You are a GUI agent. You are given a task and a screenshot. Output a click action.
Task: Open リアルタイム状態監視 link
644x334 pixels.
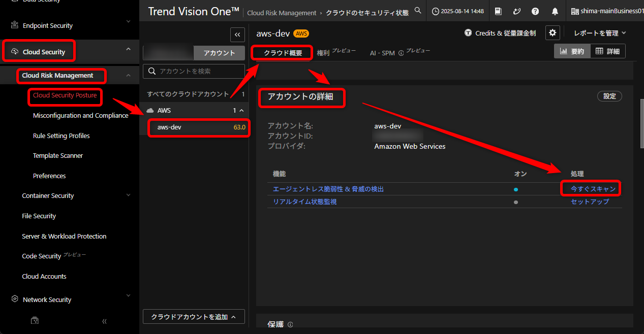[x=305, y=202]
